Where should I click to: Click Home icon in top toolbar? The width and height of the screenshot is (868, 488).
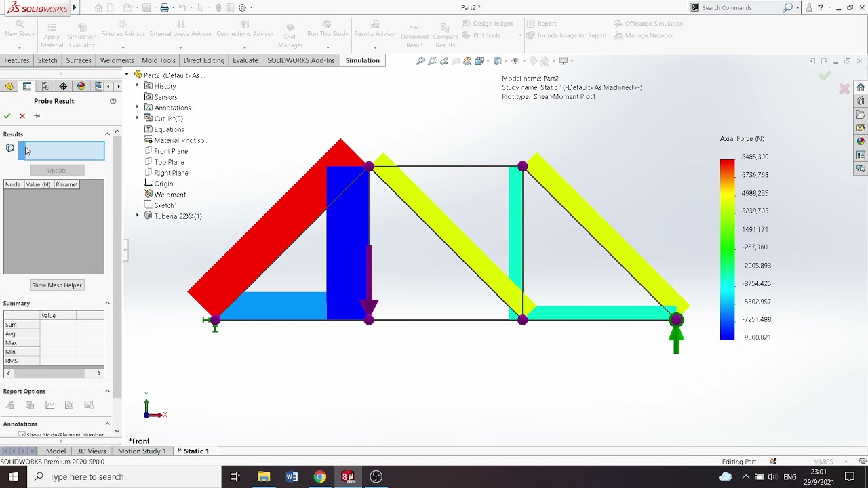98,7
